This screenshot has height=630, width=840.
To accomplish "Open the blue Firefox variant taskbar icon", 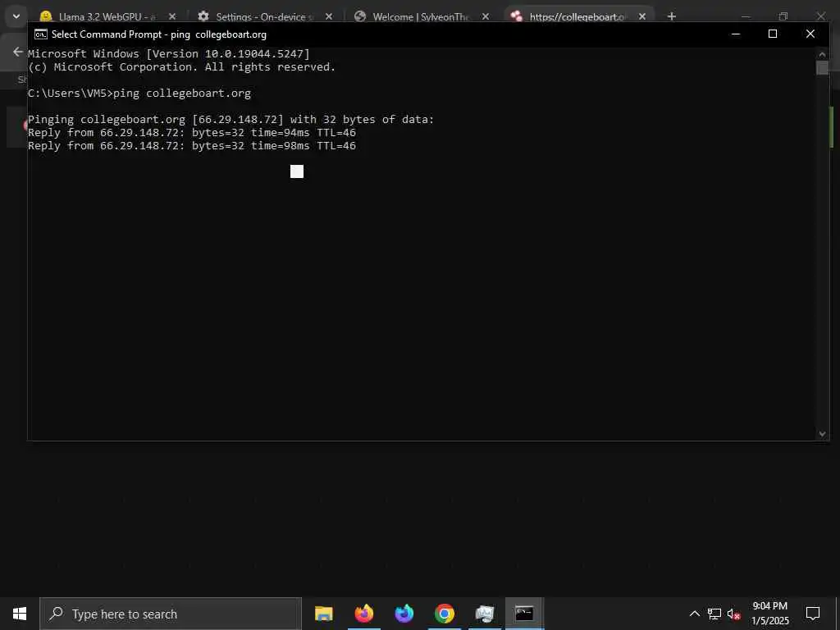I will [404, 614].
